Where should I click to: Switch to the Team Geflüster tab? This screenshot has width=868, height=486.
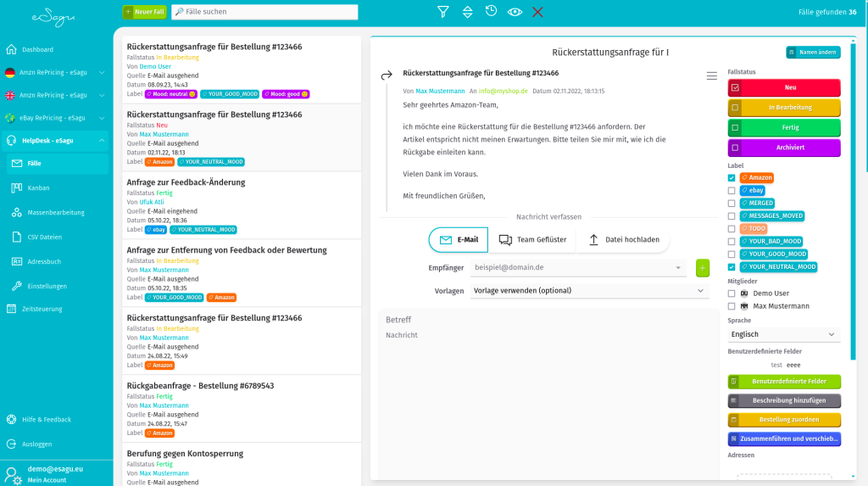click(532, 240)
